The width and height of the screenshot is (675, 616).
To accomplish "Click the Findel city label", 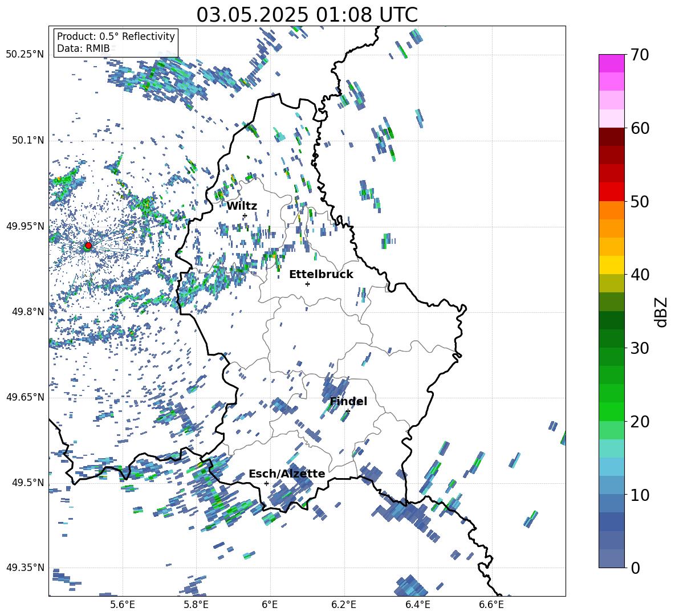I will tap(348, 401).
